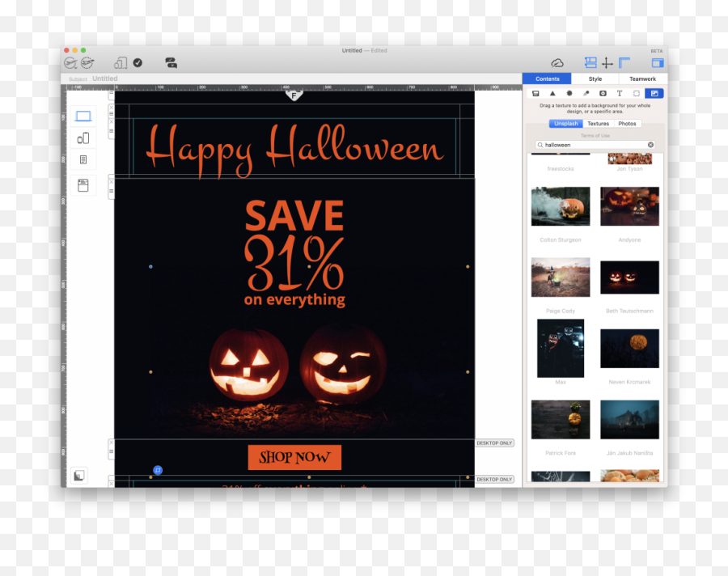
Task: Switch to desktop laptop view
Action: coord(83,116)
